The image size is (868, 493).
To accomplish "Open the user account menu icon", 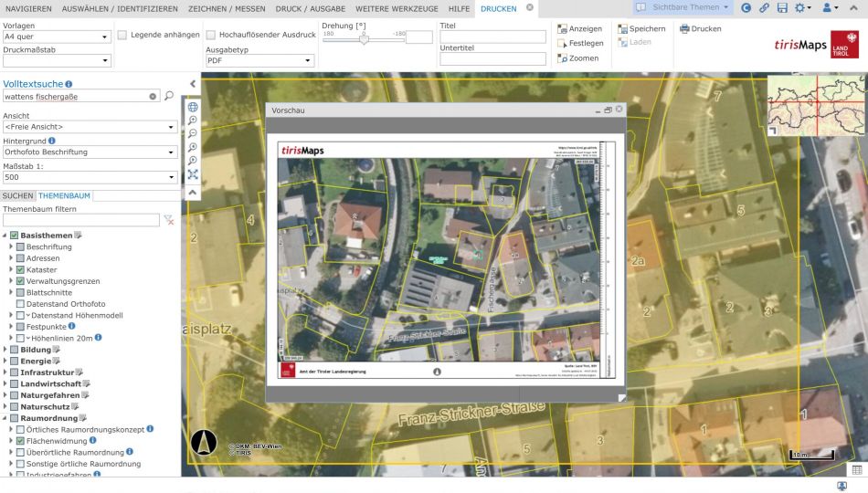I will pyautogui.click(x=829, y=7).
